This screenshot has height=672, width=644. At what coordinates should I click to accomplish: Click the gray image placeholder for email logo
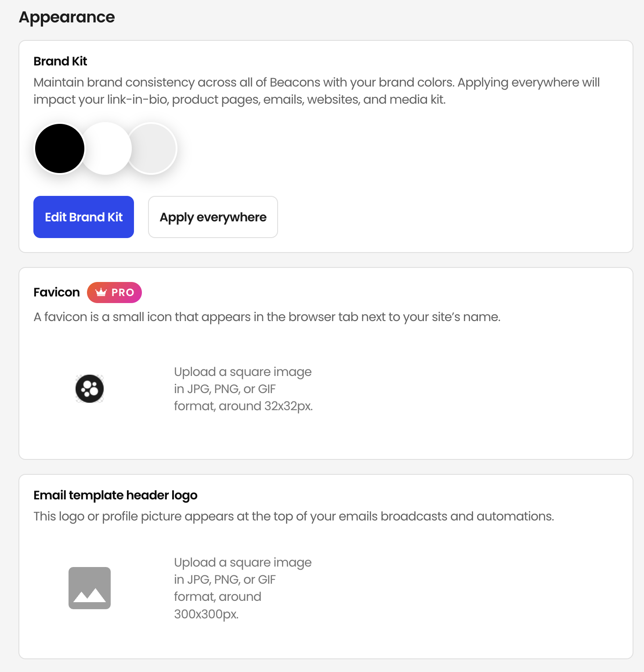pyautogui.click(x=90, y=588)
